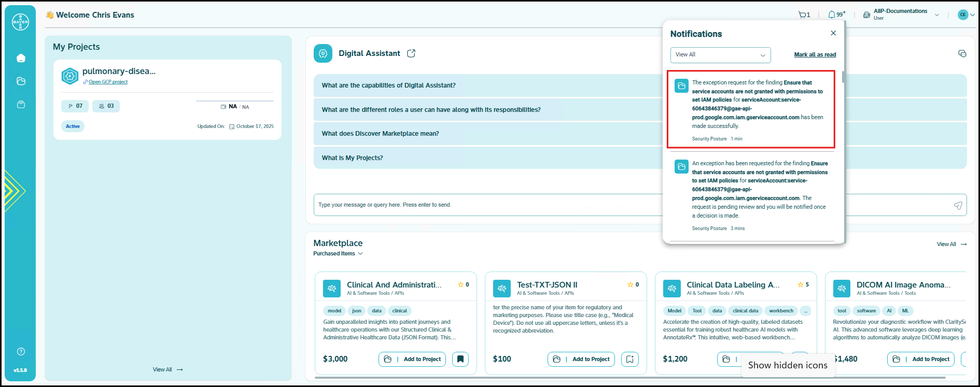980x387 pixels.
Task: Select "What does Discover Marketplace mean?" prompt
Action: [x=380, y=134]
